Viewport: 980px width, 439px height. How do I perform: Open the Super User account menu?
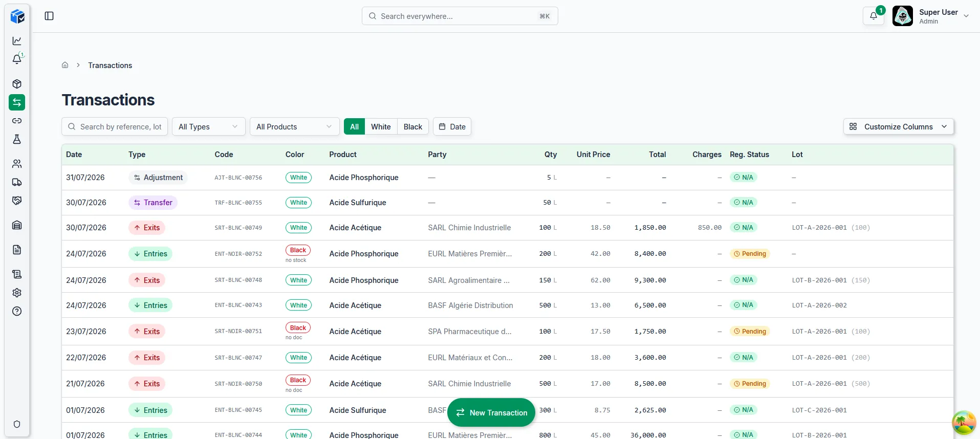pyautogui.click(x=931, y=16)
